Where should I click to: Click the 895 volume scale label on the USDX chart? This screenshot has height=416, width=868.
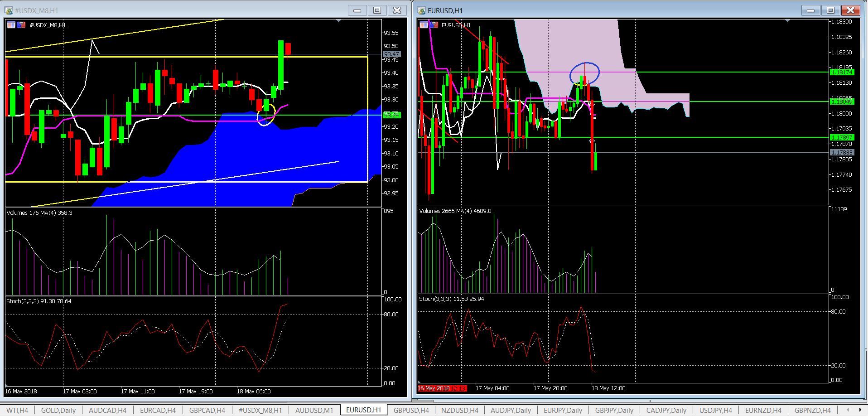(x=389, y=211)
